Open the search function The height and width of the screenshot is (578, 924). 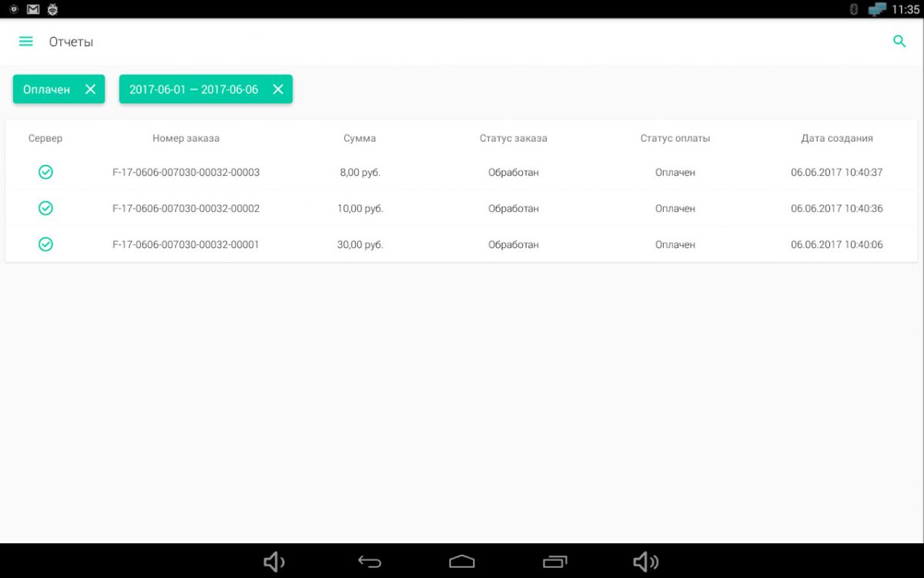(x=899, y=42)
